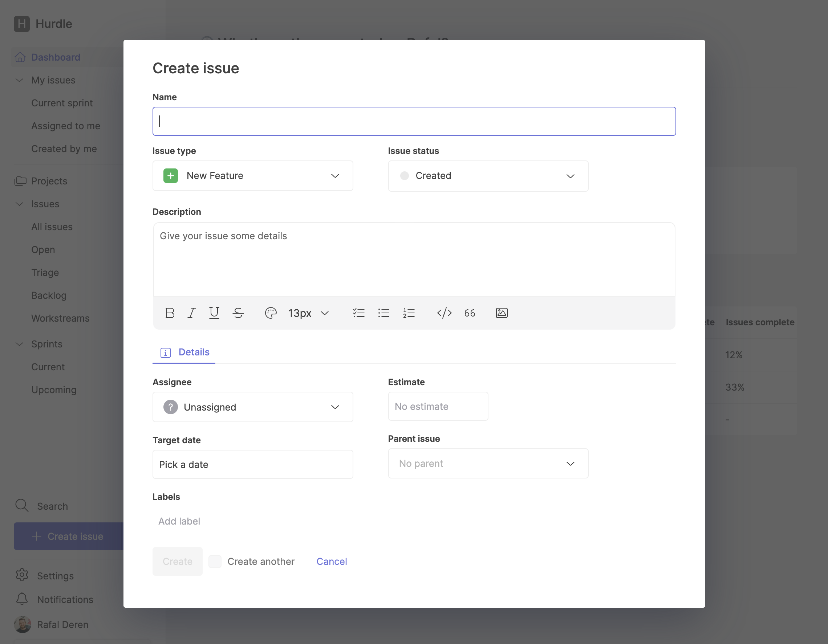Image resolution: width=828 pixels, height=644 pixels.
Task: Check the Create another checkbox
Action: click(215, 561)
